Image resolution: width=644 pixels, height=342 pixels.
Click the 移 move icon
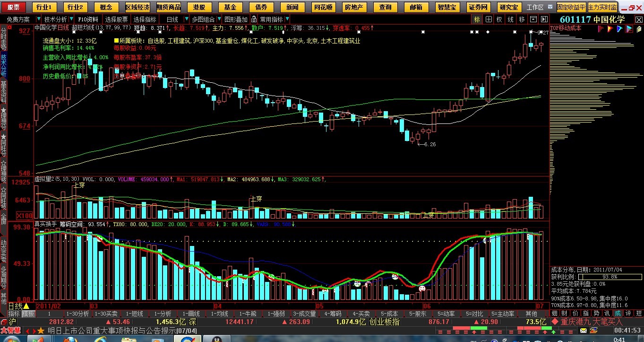(522, 19)
